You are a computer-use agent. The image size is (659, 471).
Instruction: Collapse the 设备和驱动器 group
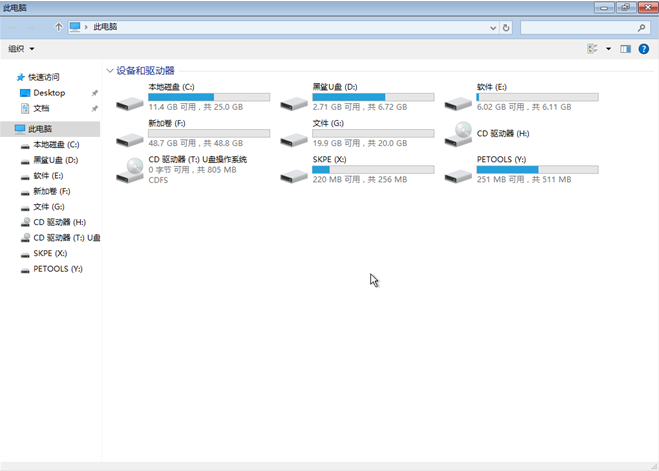[x=109, y=71]
